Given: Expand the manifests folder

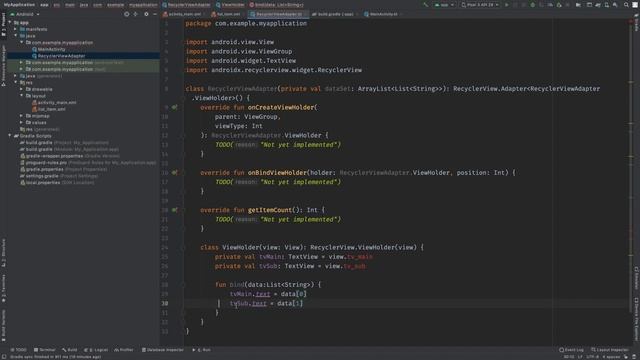Looking at the screenshot, I should [16, 29].
